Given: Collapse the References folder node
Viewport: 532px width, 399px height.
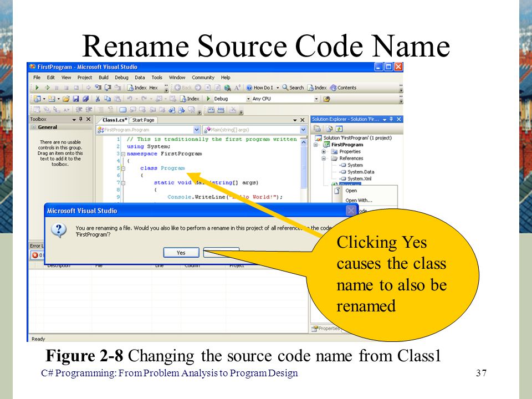Looking at the screenshot, I should (323, 158).
